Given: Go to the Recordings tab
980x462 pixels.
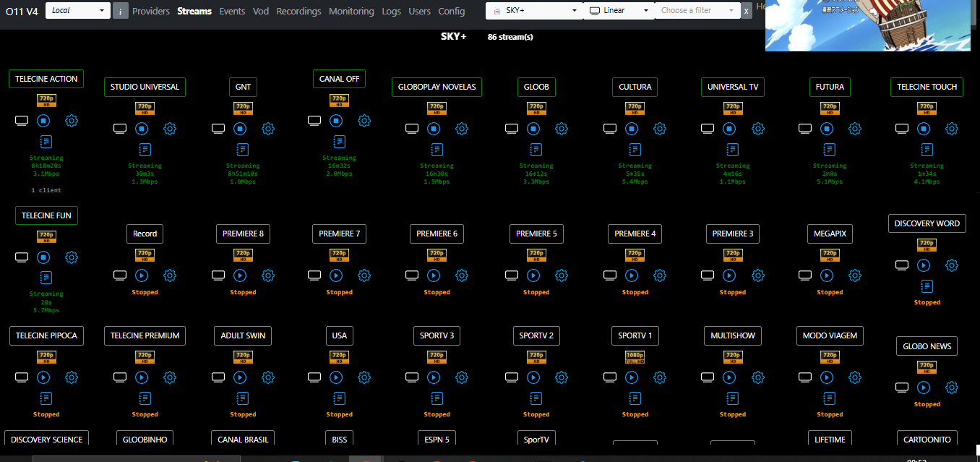Looking at the screenshot, I should coord(298,11).
